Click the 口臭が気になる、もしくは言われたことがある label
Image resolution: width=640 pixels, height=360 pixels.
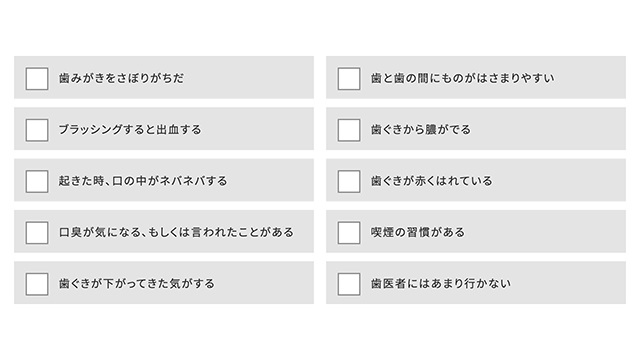tap(176, 232)
